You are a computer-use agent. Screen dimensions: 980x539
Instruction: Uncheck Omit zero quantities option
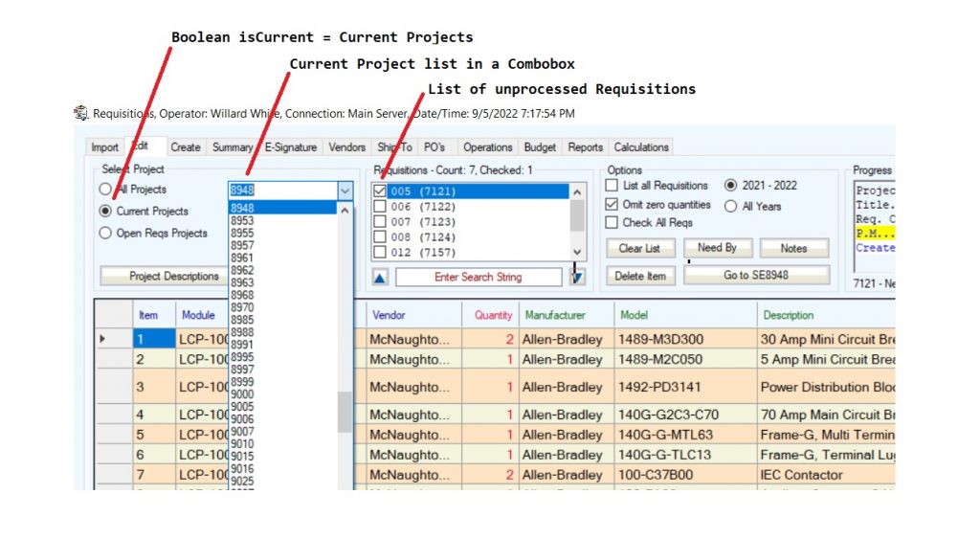[x=612, y=205]
